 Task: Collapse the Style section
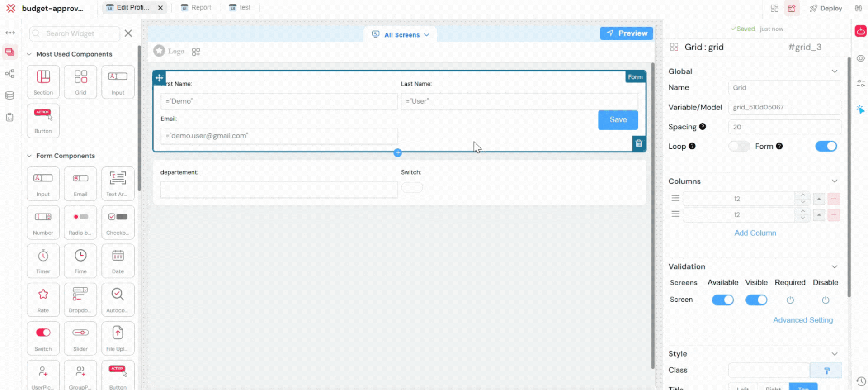[835, 353]
